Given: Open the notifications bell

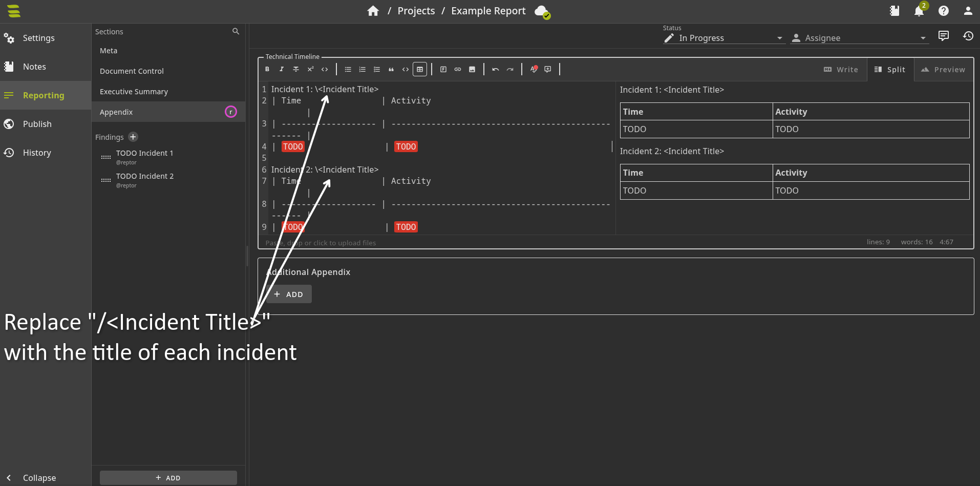Looking at the screenshot, I should (919, 11).
